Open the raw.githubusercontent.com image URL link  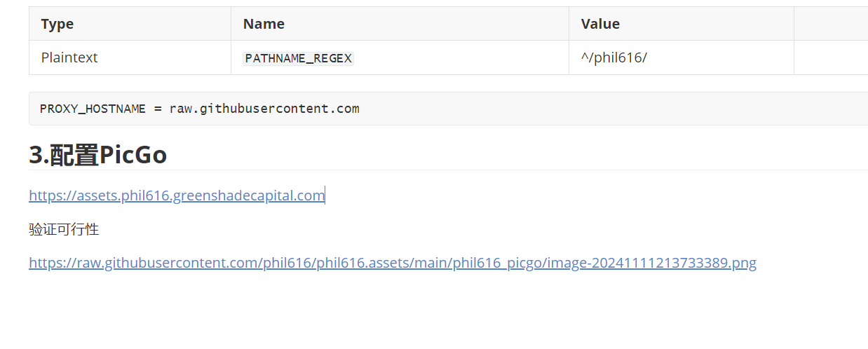pos(393,263)
